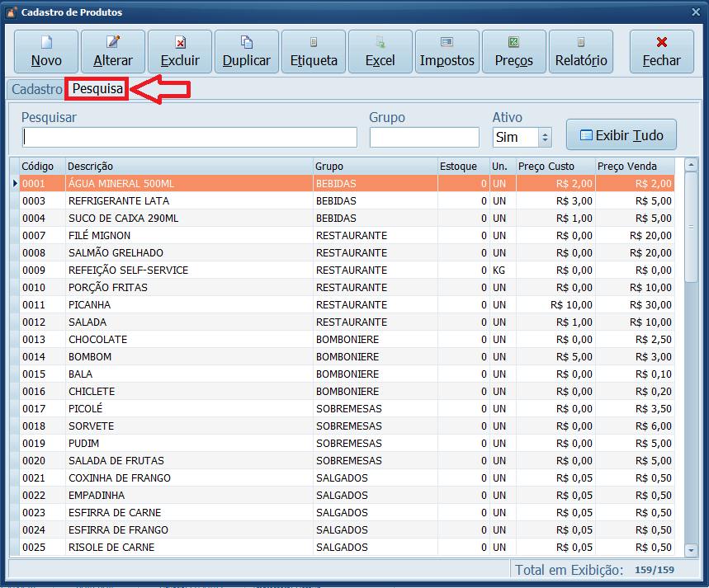This screenshot has height=588, width=709.
Task: Expand the Grupo filter field
Action: [423, 137]
